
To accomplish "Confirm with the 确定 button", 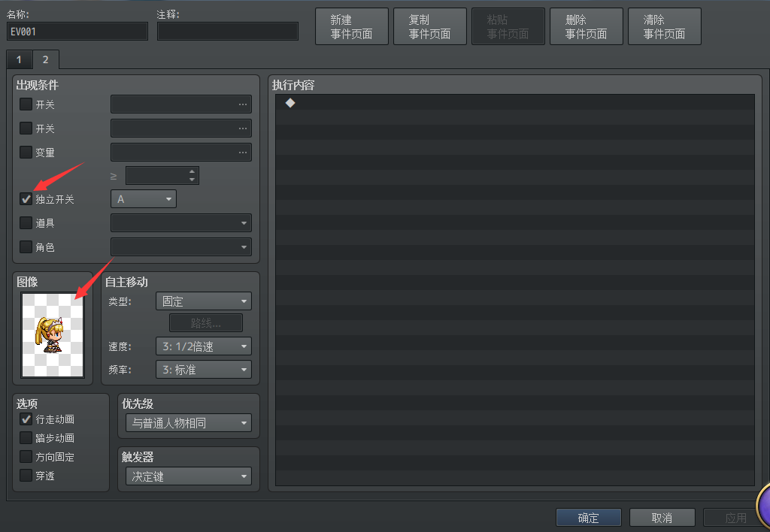I will [x=588, y=518].
